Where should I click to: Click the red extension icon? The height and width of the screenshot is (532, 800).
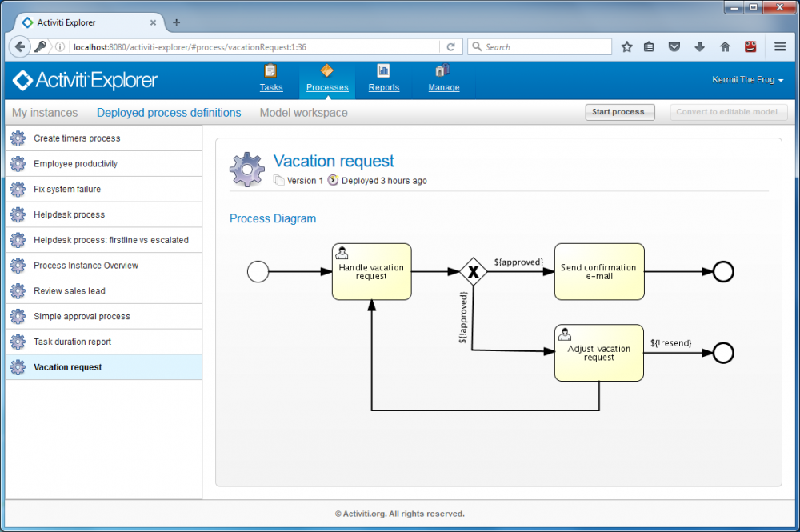coord(750,47)
